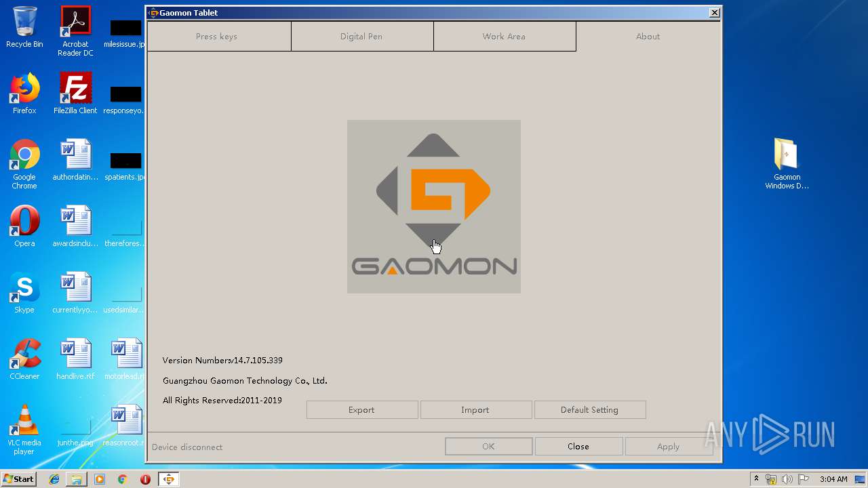Open Opera from the taskbar
The image size is (868, 488).
(145, 479)
